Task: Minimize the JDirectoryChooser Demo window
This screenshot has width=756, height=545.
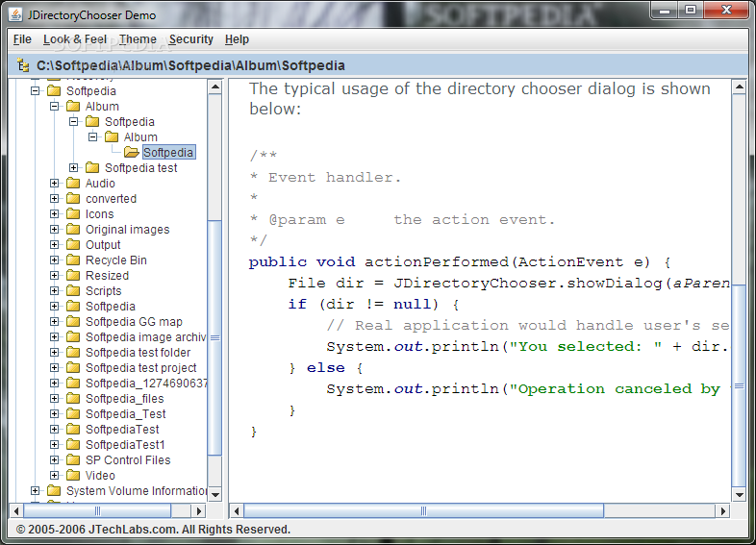Action: (x=665, y=11)
